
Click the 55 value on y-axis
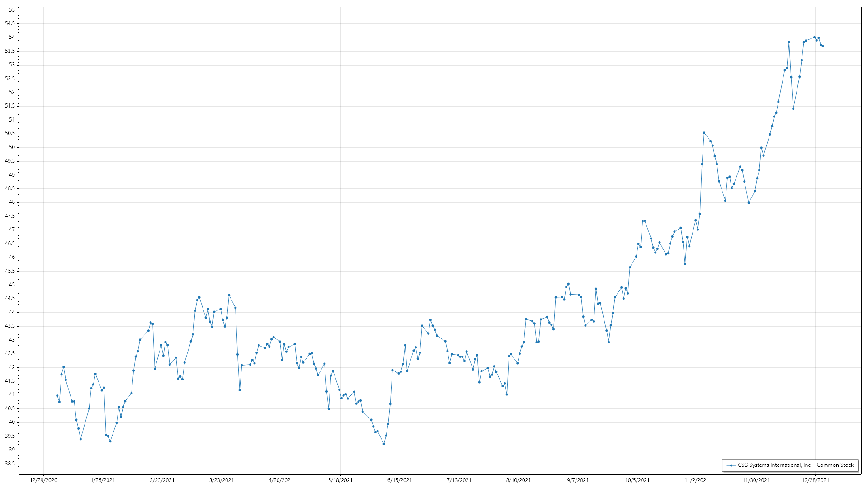click(12, 10)
